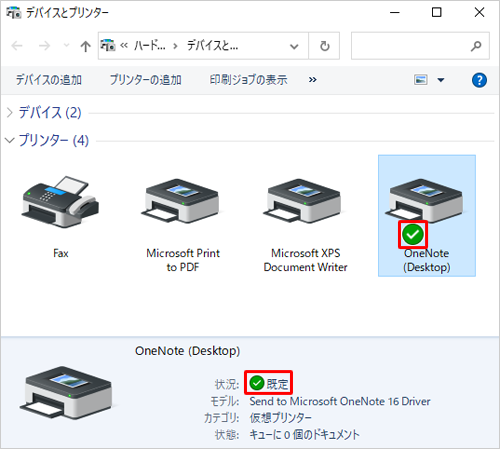Image resolution: width=500 pixels, height=449 pixels.
Task: Minimize the Devices and Printers window
Action: click(x=395, y=13)
